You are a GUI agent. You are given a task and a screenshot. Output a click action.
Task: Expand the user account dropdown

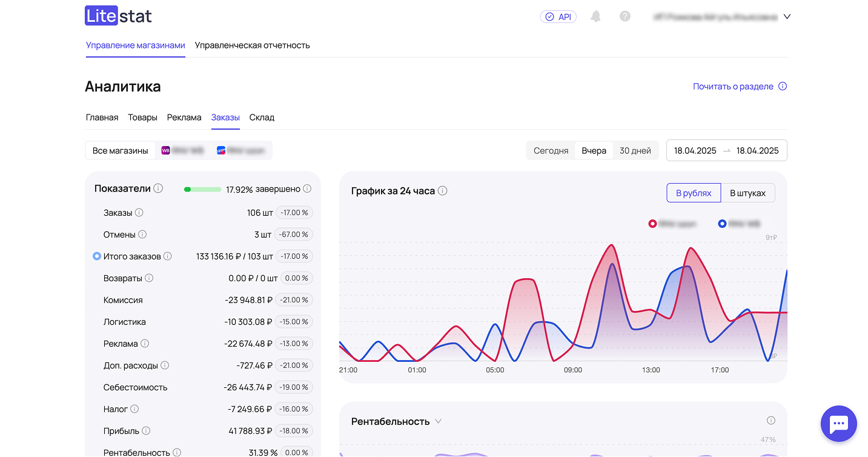tap(787, 17)
